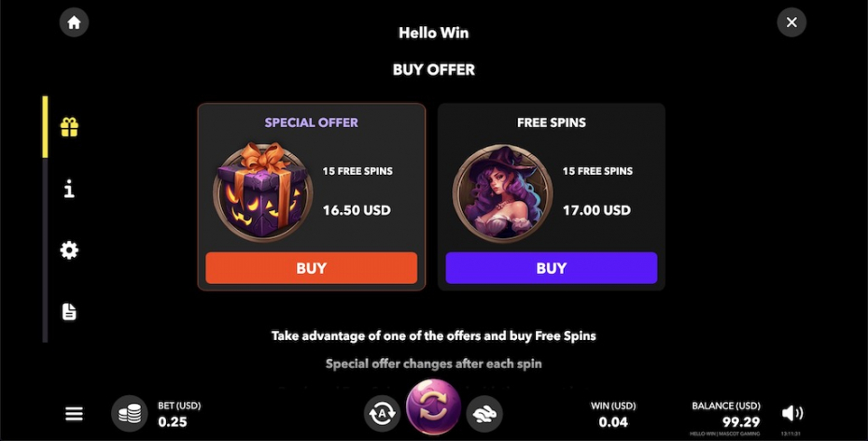Viewport: 868px width, 441px height.
Task: Open the document rules sidebar icon
Action: (69, 311)
